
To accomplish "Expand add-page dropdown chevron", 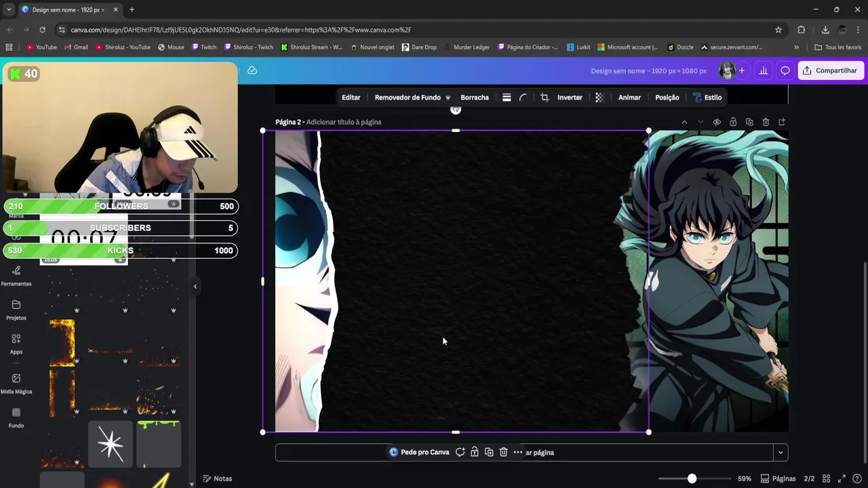I will pos(781,452).
